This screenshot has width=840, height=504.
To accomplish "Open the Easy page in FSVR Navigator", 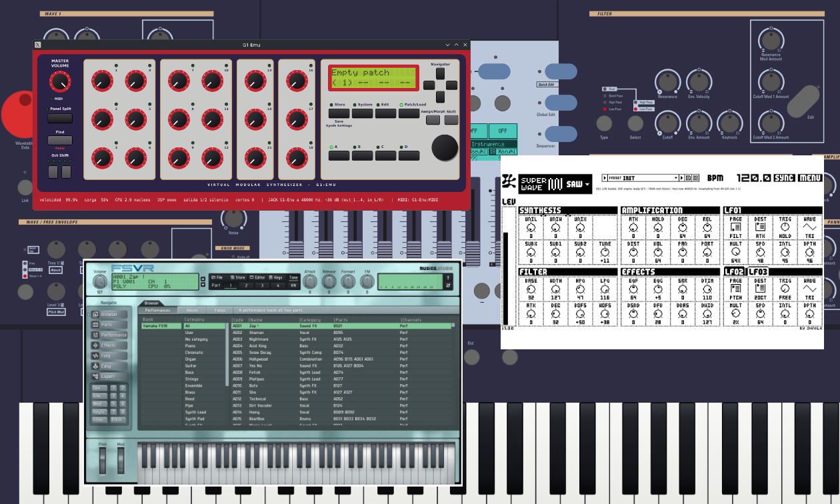I will [109, 366].
